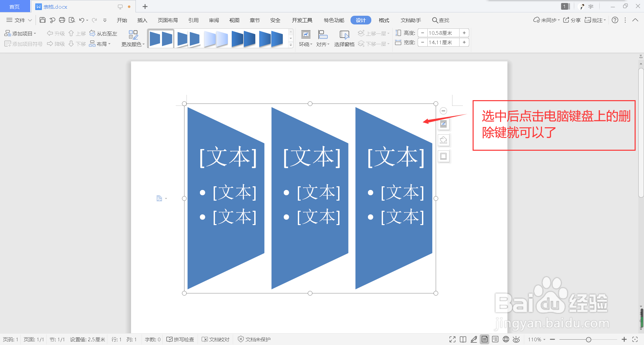The image size is (644, 345).
Task: Switch to 首页 home page tab
Action: (x=14, y=7)
